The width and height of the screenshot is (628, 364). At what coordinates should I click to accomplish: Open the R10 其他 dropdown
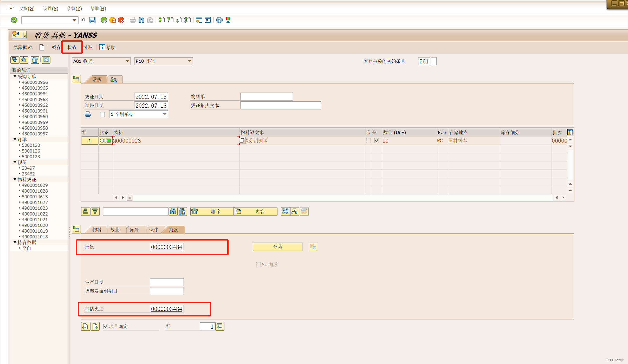click(x=190, y=61)
